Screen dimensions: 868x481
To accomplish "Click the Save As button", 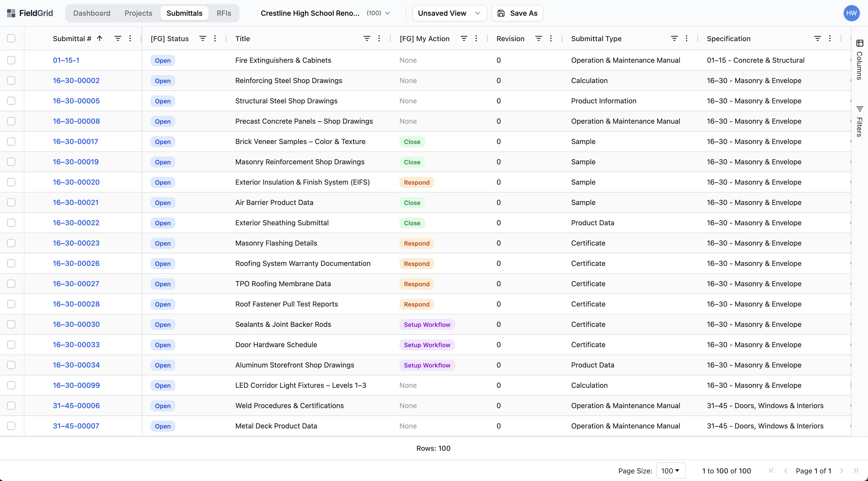I will point(517,13).
